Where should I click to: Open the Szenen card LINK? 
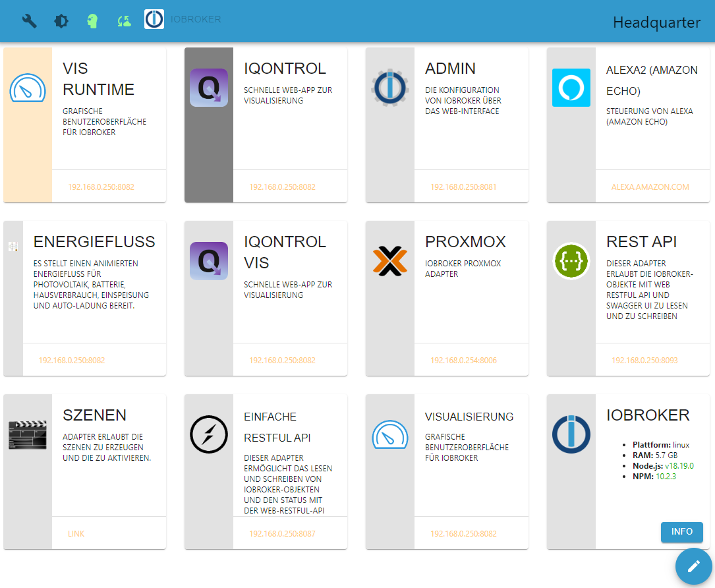pos(76,534)
